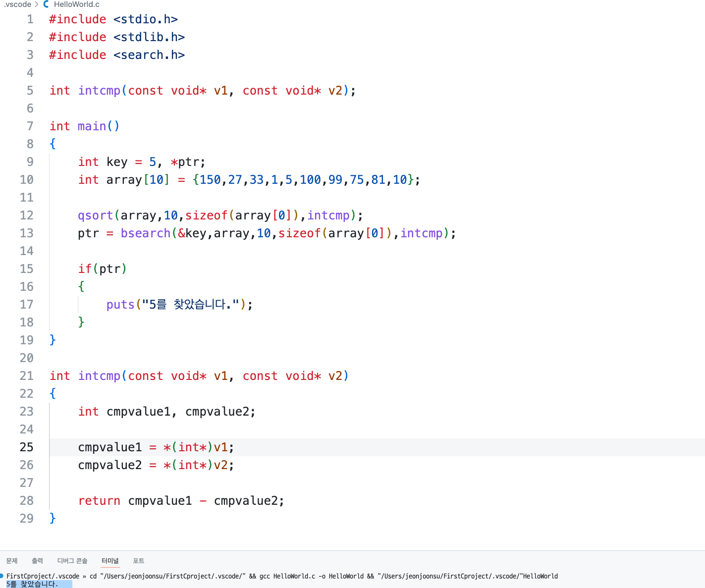Viewport: 705px width, 588px height.
Task: Click the 'return' keyword on line 28
Action: tap(99, 501)
